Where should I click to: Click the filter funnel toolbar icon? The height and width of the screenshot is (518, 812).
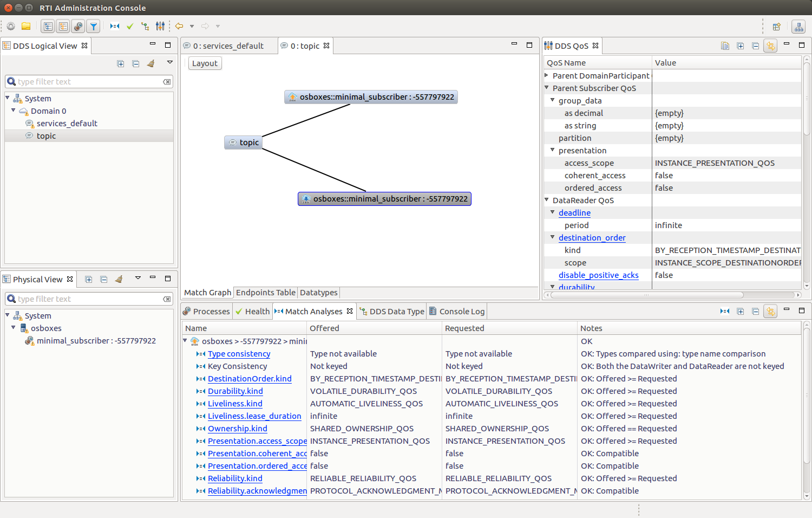[x=94, y=26]
